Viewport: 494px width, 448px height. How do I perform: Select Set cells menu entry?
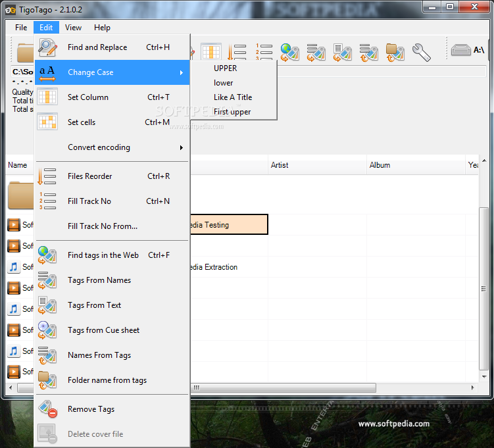[112, 122]
